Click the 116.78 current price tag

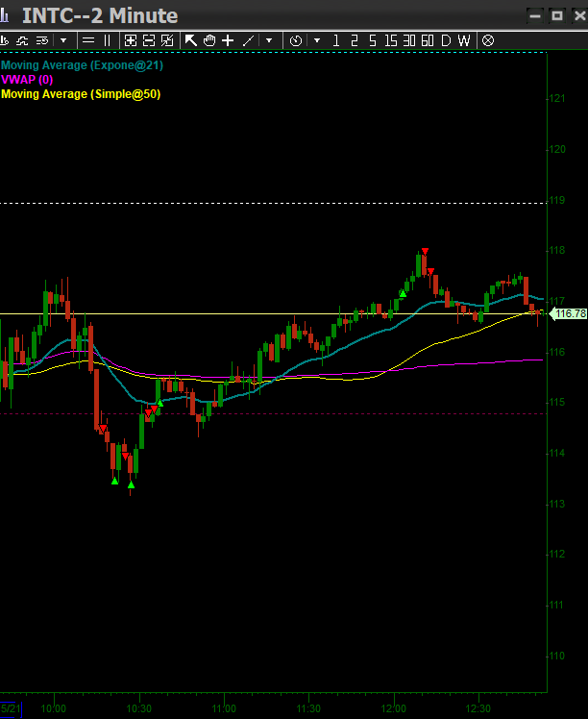568,313
